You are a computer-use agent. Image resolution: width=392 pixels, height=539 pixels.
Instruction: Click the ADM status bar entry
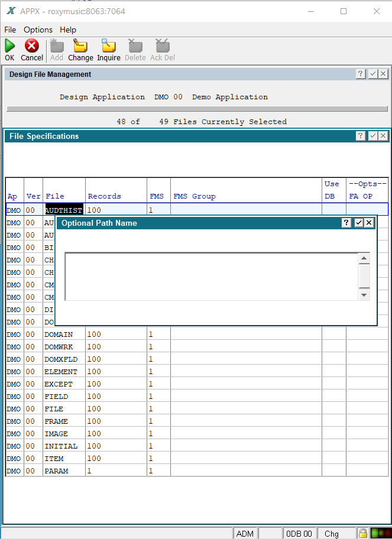[x=245, y=534]
